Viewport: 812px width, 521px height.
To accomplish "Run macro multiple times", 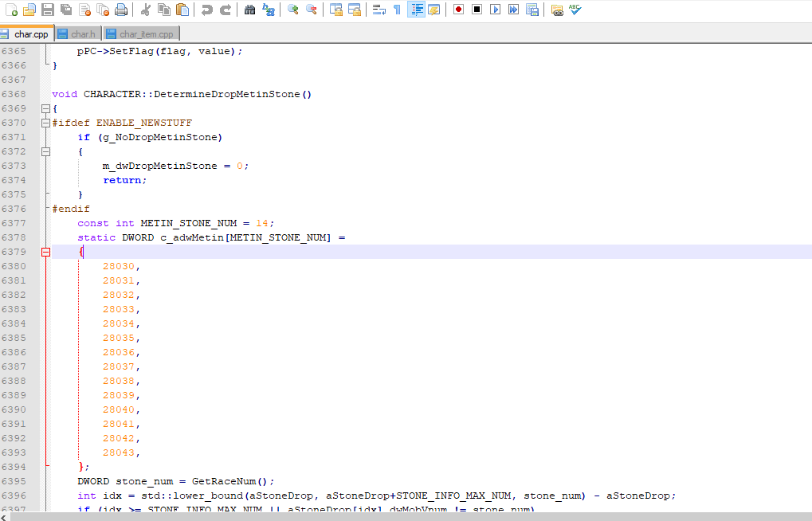I will pos(513,10).
